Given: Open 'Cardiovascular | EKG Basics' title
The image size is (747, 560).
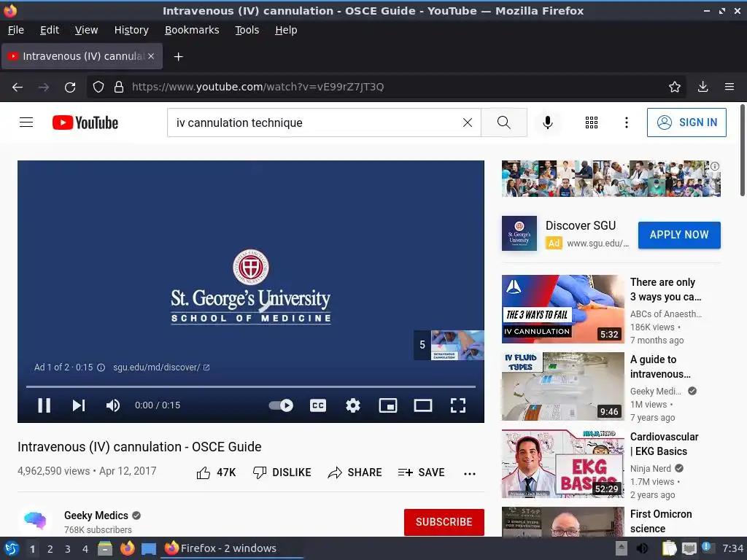Looking at the screenshot, I should coord(664,444).
